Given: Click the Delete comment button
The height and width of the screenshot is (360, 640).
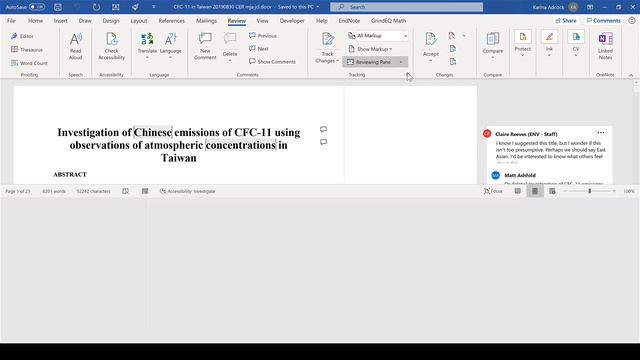Looking at the screenshot, I should click(x=230, y=47).
